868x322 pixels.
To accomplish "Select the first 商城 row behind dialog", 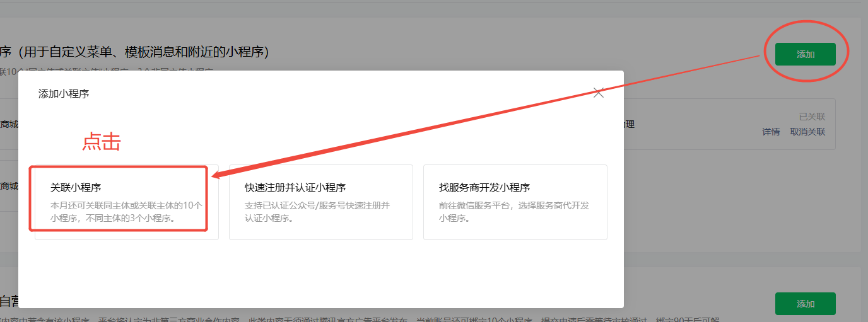I will coord(9,124).
